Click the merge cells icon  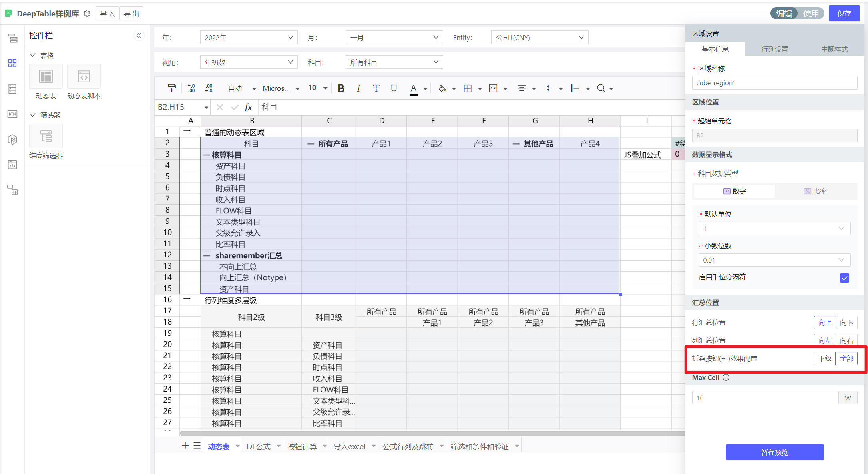pyautogui.click(x=493, y=88)
